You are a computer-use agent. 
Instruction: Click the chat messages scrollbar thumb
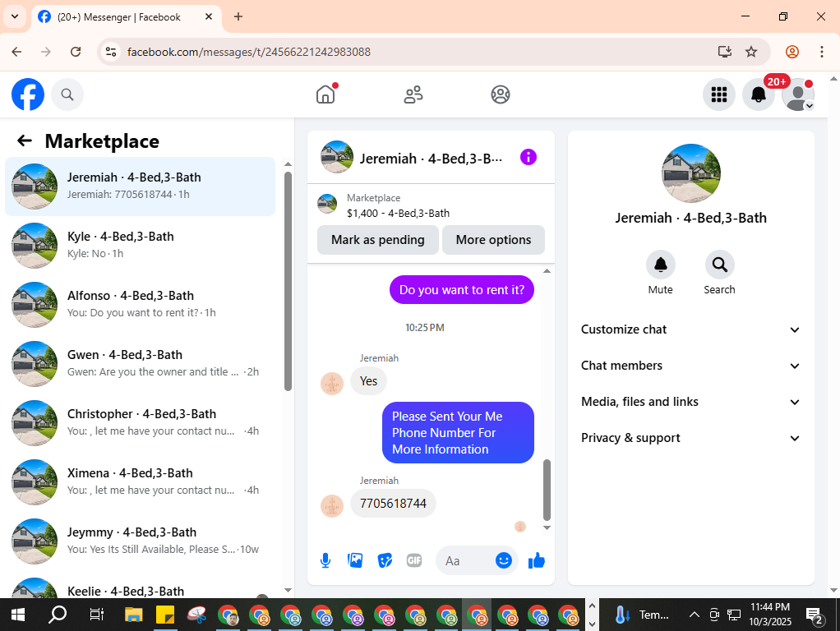click(x=547, y=490)
